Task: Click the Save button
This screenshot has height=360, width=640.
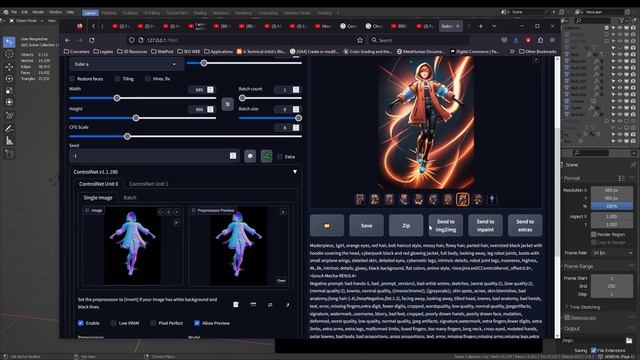Action: (366, 225)
